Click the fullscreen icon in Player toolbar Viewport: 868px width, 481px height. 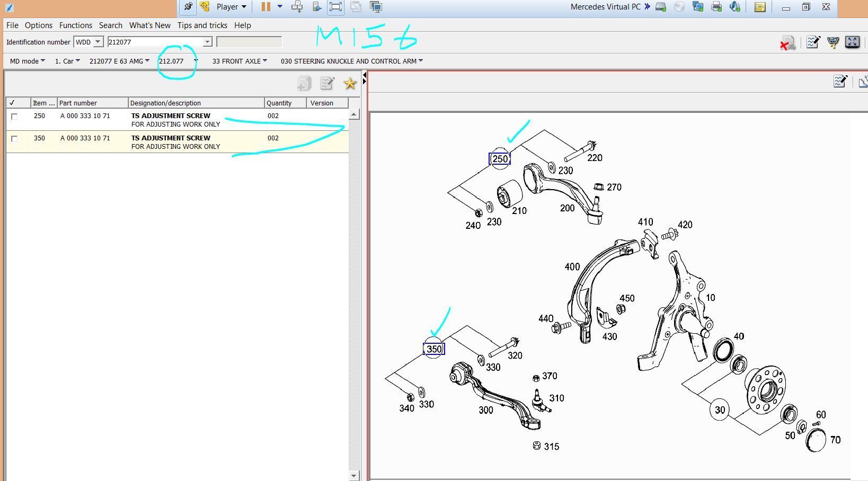[335, 7]
